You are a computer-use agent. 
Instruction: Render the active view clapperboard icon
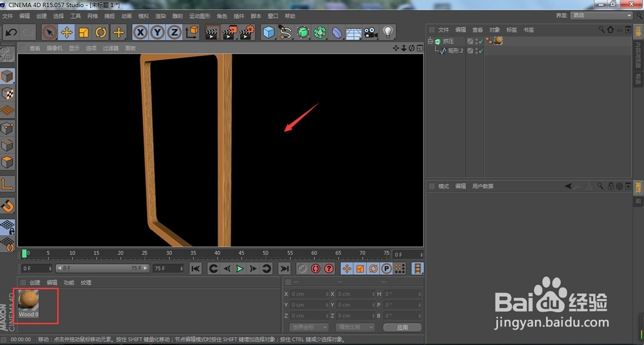[x=213, y=32]
